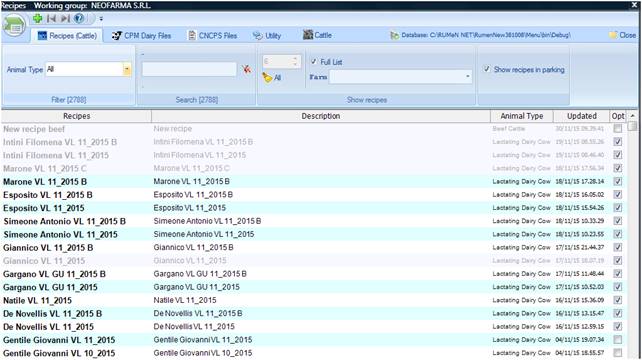
Task: Toggle Opt checkbox for Natile VL 11_2015
Action: coord(617,300)
